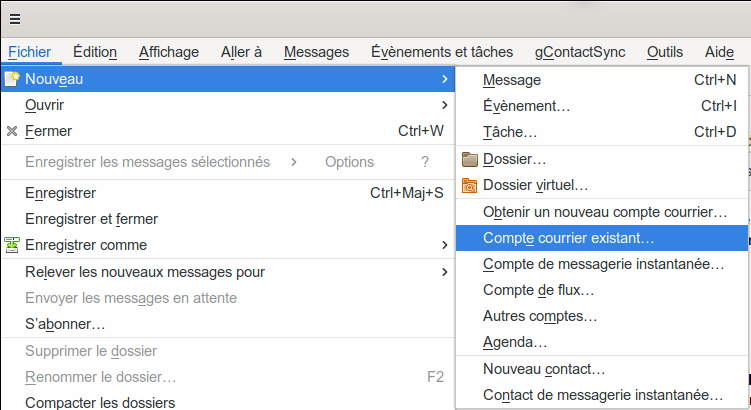The width and height of the screenshot is (751, 410).
Task: Click the Dossier virtuel search-folder icon
Action: (x=470, y=185)
